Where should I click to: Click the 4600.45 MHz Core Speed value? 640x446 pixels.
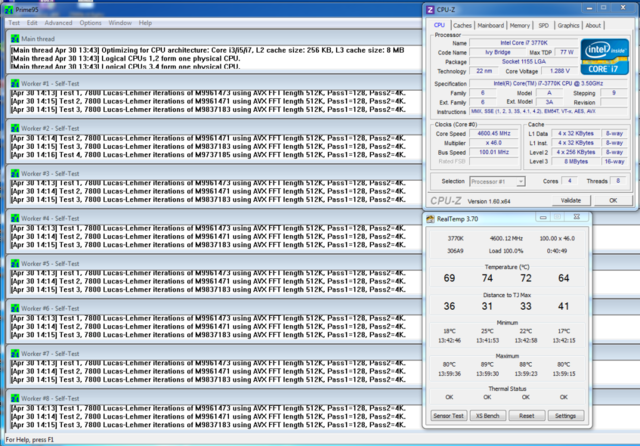point(494,133)
